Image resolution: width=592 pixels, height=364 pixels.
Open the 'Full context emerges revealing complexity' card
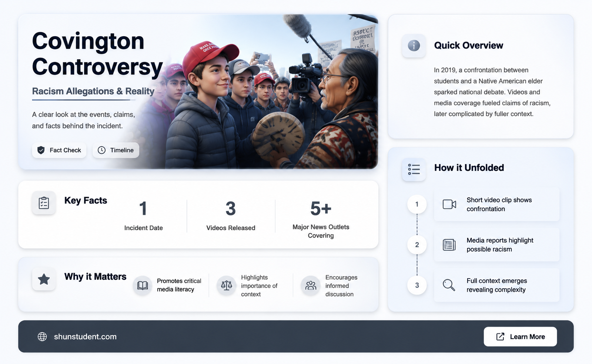pos(496,285)
